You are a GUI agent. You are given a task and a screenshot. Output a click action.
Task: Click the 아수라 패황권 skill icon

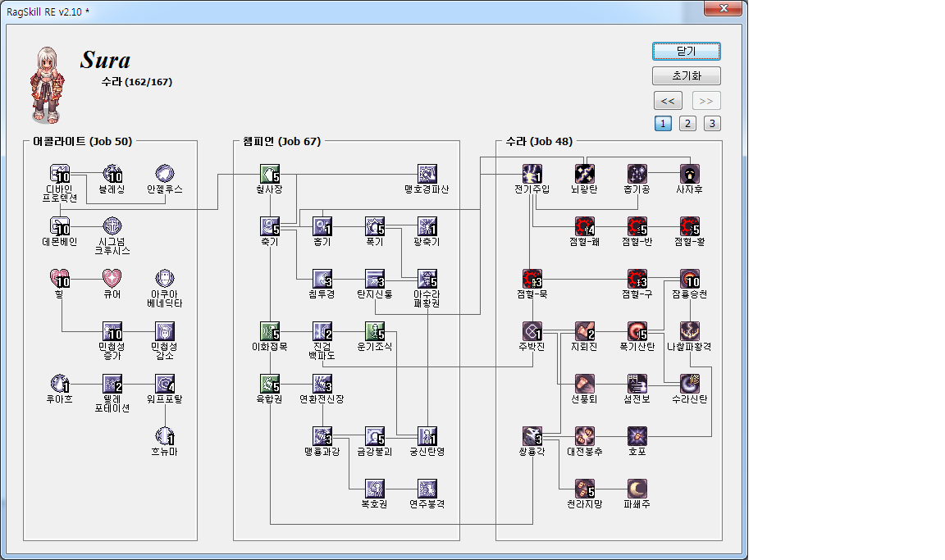point(427,279)
